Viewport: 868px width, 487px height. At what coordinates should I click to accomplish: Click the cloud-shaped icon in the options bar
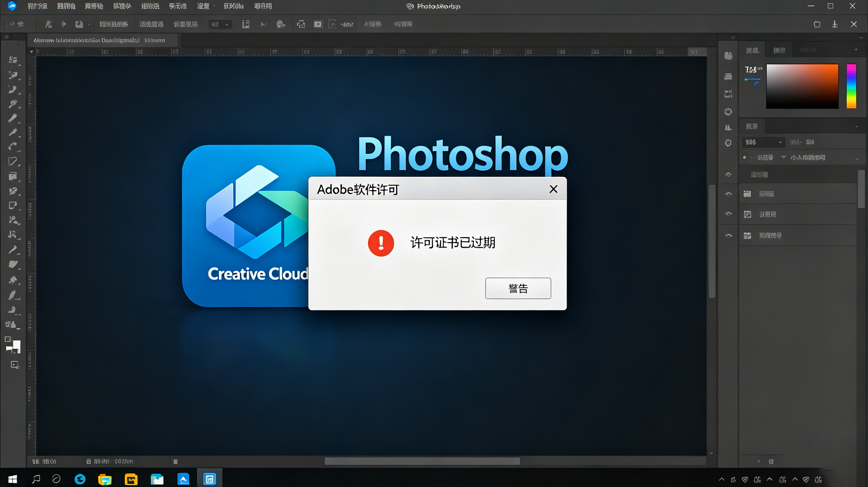coord(281,24)
